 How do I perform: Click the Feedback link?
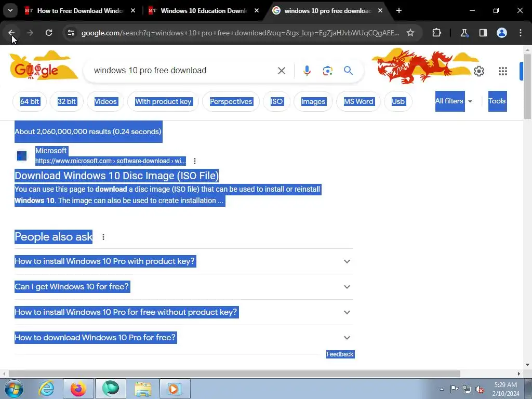(x=340, y=354)
